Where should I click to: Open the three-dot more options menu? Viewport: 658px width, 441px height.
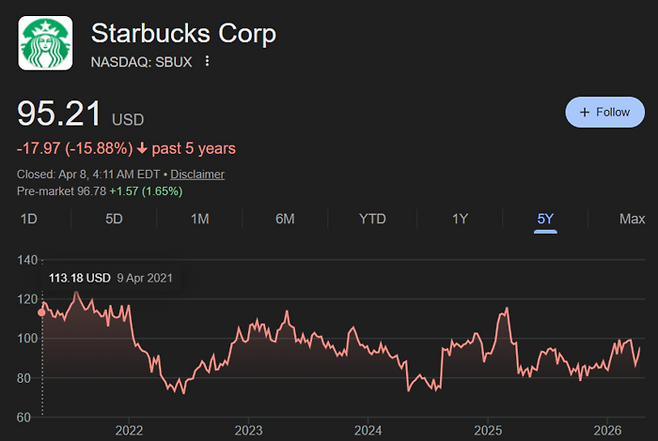click(x=207, y=61)
